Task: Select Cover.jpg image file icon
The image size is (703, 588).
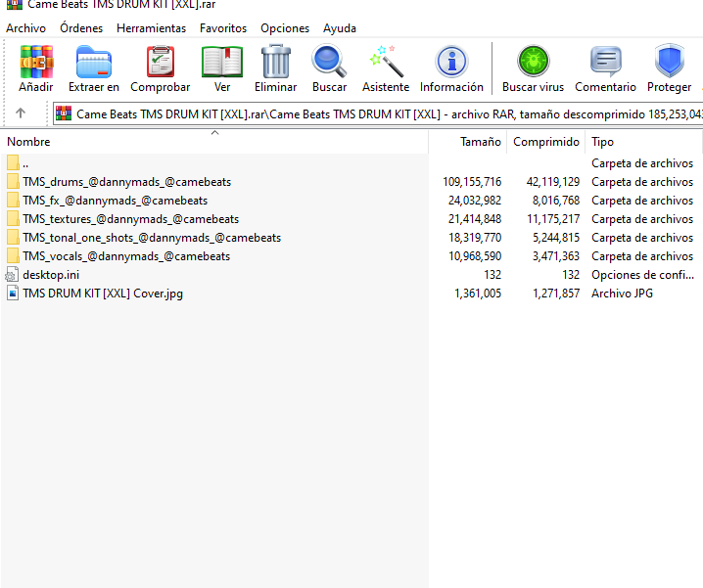Action: 13,294
